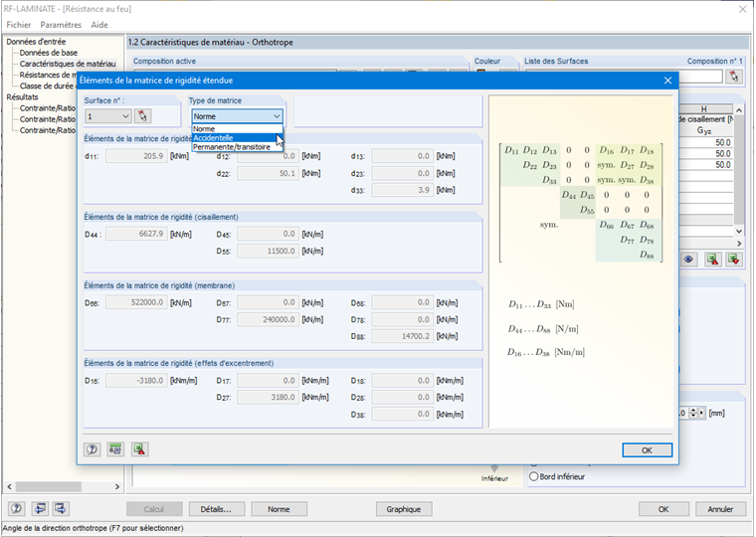The width and height of the screenshot is (756, 537).
Task: Click the D55 field showing 11500.0
Action: click(268, 251)
